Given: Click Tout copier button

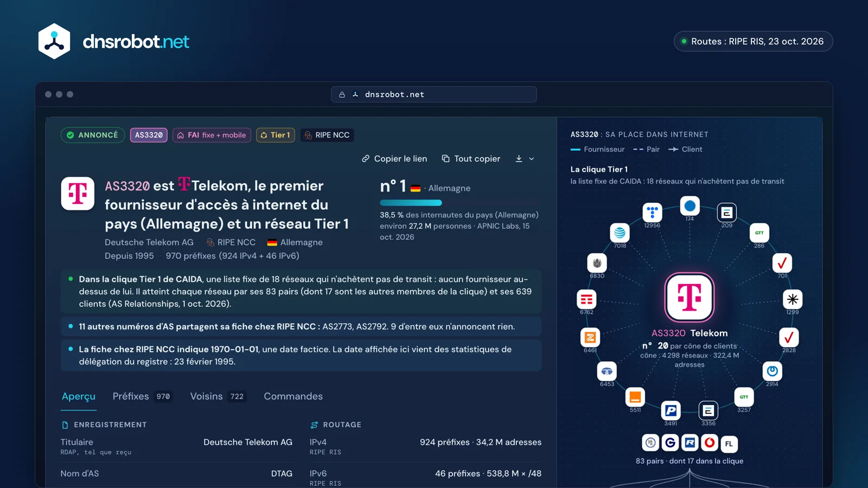Looking at the screenshot, I should click(471, 159).
